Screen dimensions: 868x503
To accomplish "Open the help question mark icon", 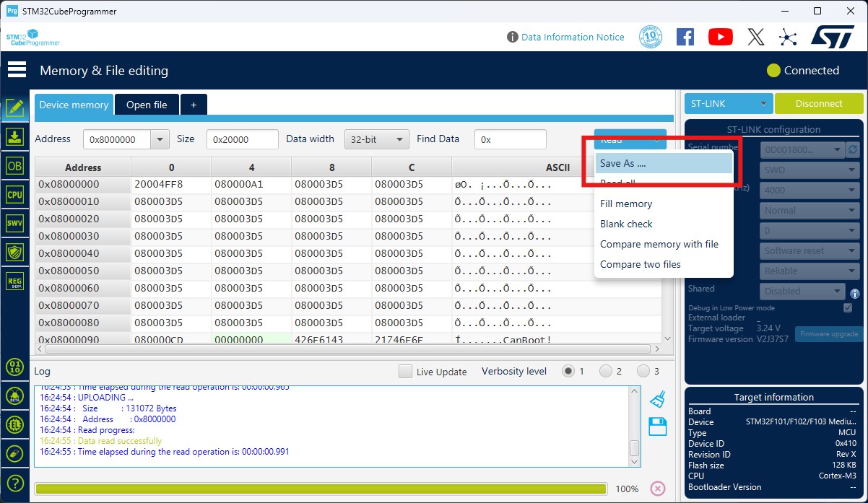I will (14, 483).
